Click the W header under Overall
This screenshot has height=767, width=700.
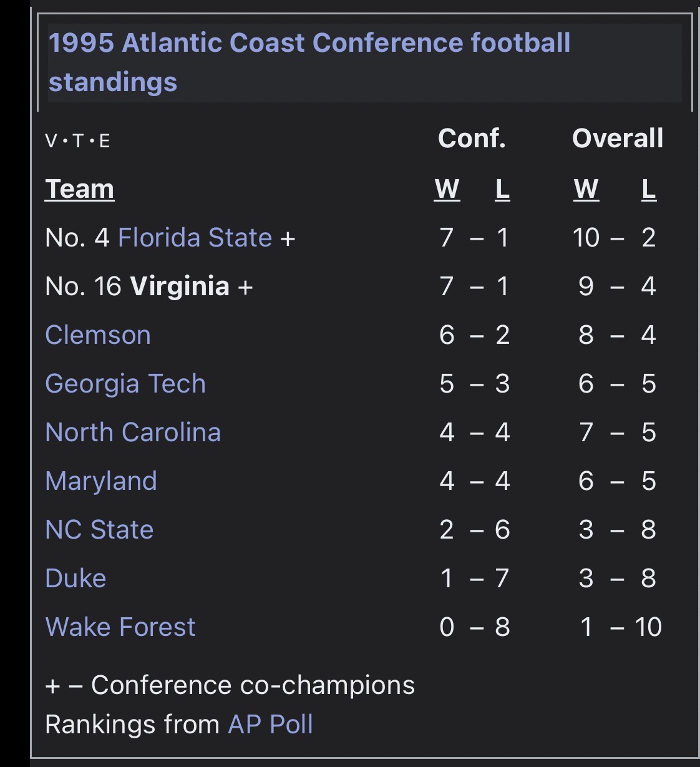click(586, 189)
